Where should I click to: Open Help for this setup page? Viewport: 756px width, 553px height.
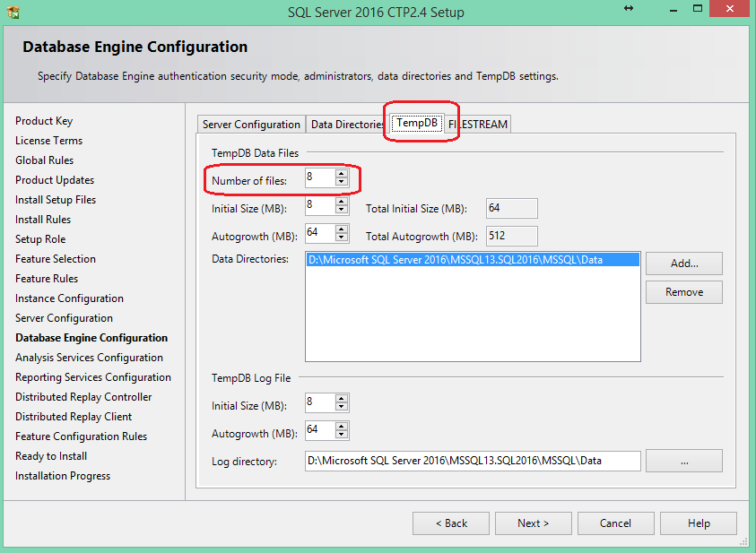[699, 523]
